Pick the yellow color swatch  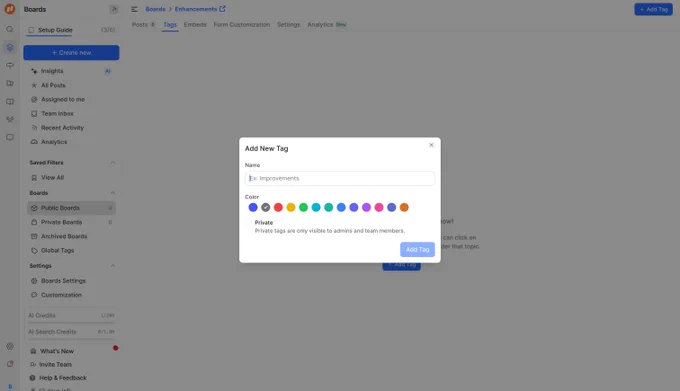tap(291, 208)
